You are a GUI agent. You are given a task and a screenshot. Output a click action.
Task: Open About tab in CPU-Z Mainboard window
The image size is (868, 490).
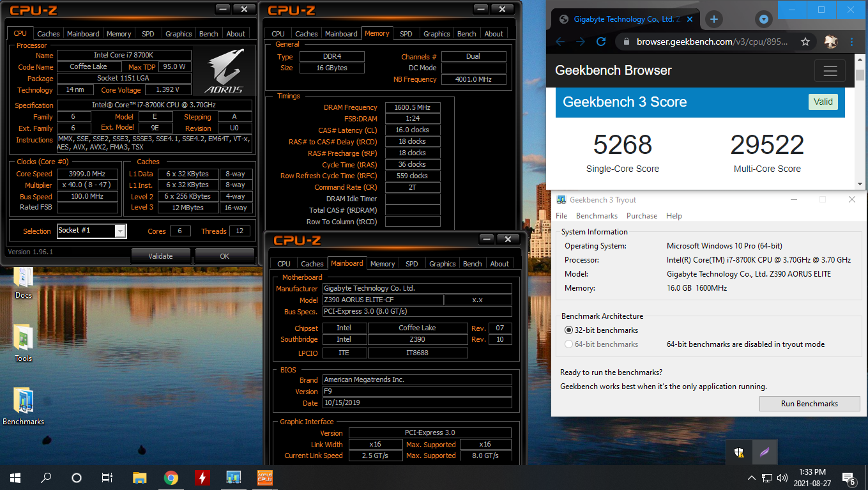pos(499,264)
